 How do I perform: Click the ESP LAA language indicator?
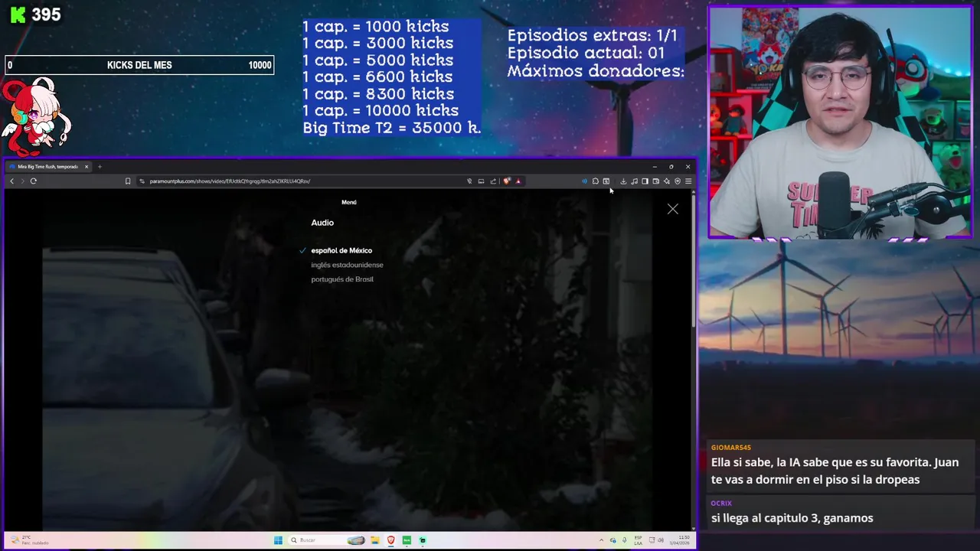(638, 540)
